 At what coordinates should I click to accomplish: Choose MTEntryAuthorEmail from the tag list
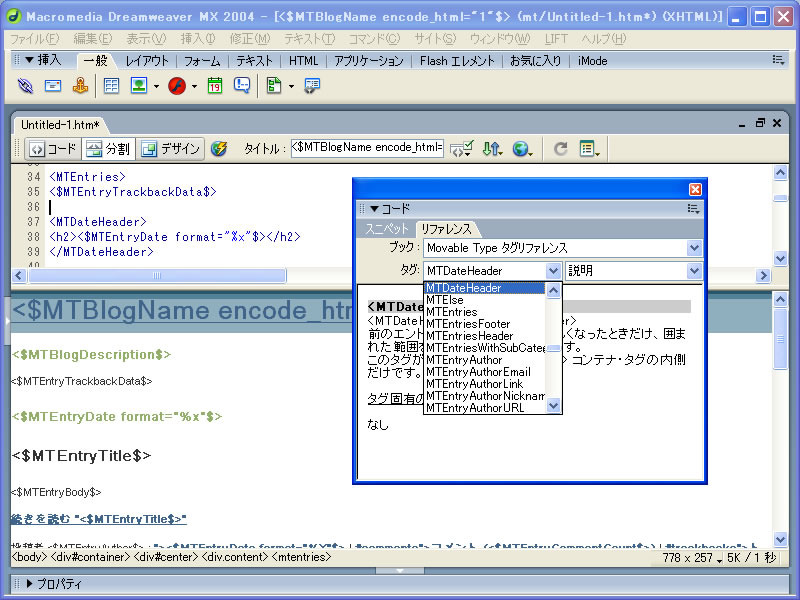[x=478, y=372]
